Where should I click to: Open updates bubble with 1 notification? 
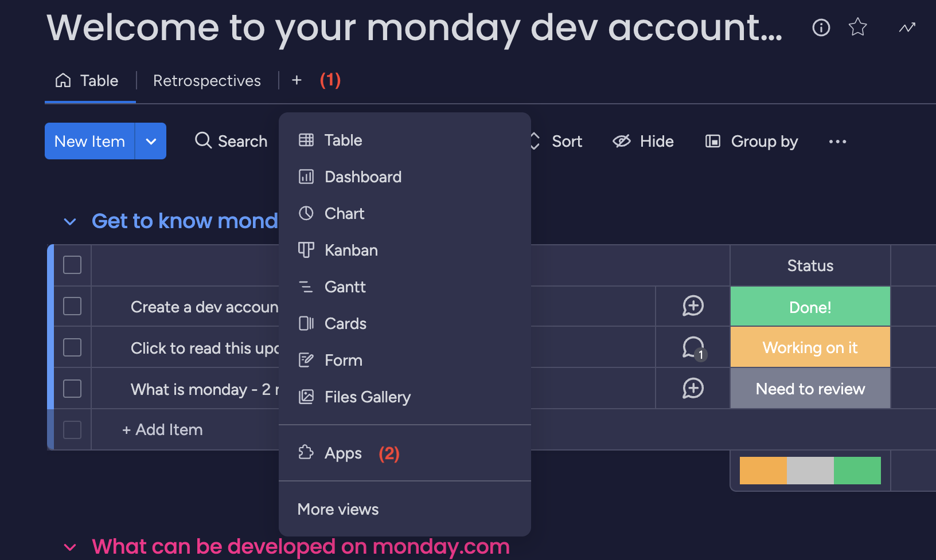coord(693,348)
